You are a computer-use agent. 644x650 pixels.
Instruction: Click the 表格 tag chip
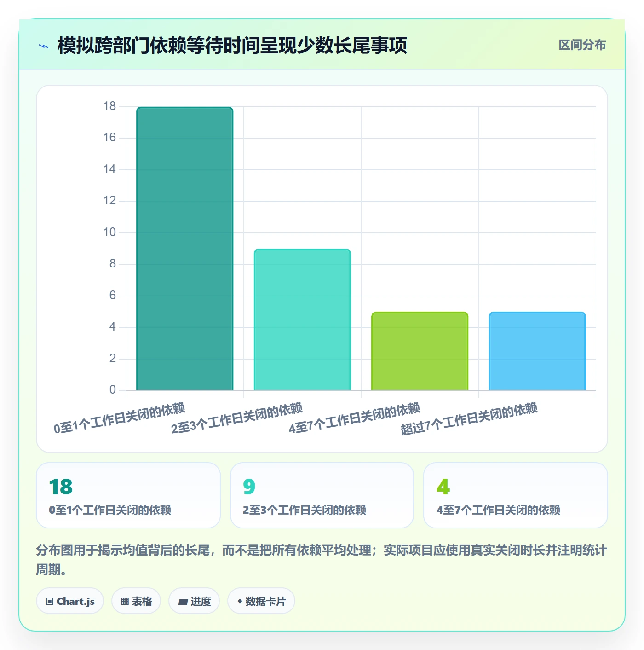click(136, 601)
